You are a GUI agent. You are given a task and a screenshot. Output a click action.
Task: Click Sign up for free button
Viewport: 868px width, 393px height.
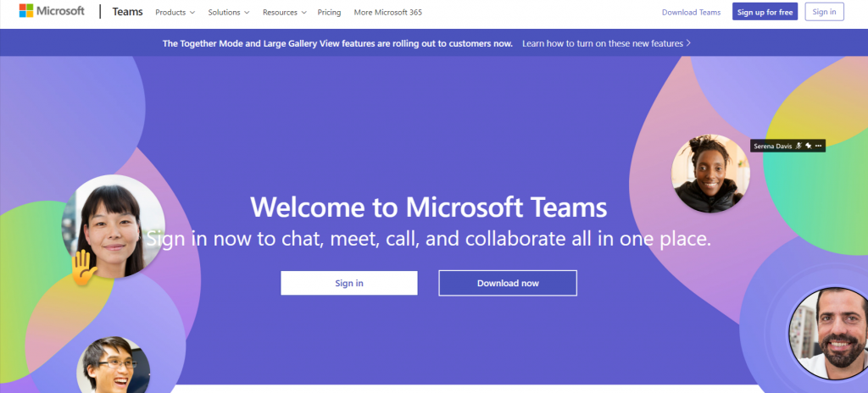click(x=765, y=12)
